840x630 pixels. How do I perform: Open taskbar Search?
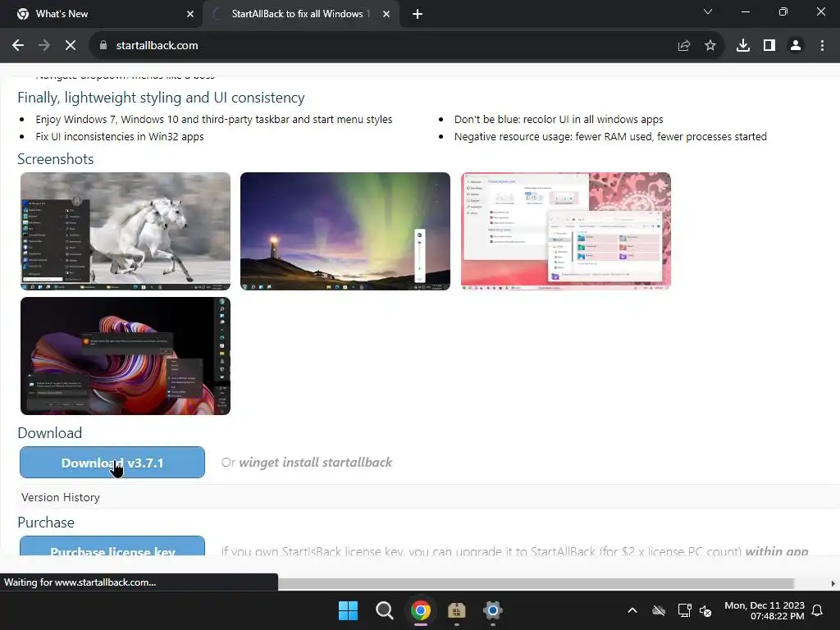point(384,610)
